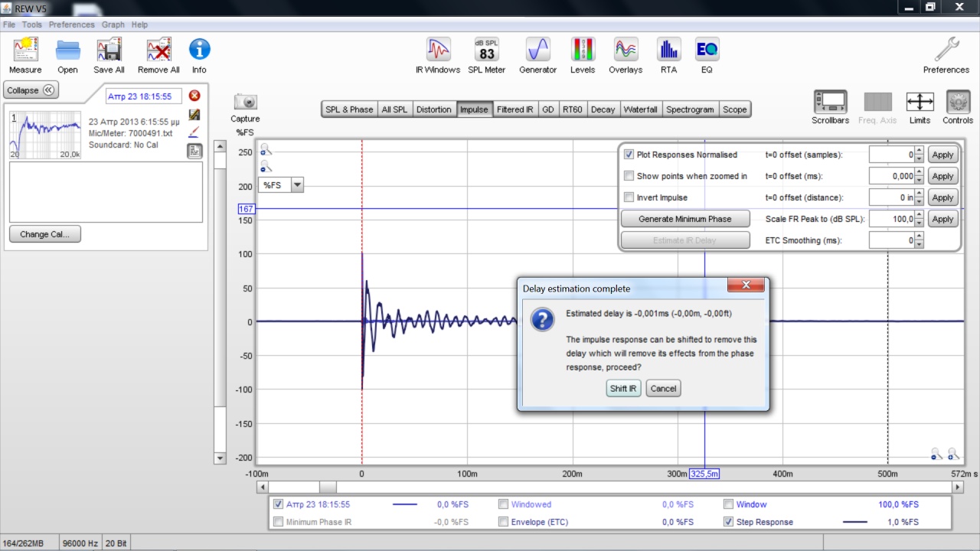Switch to the Waterfall tab
Viewport: 980px width, 551px height.
coord(640,109)
